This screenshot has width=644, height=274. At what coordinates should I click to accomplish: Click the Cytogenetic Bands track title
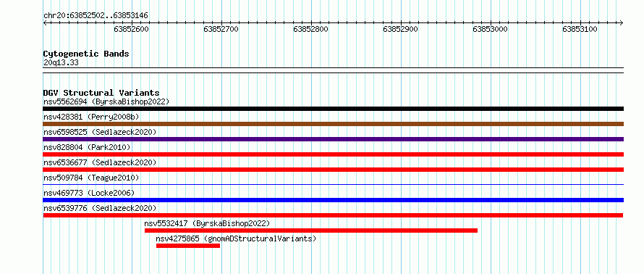pos(86,54)
